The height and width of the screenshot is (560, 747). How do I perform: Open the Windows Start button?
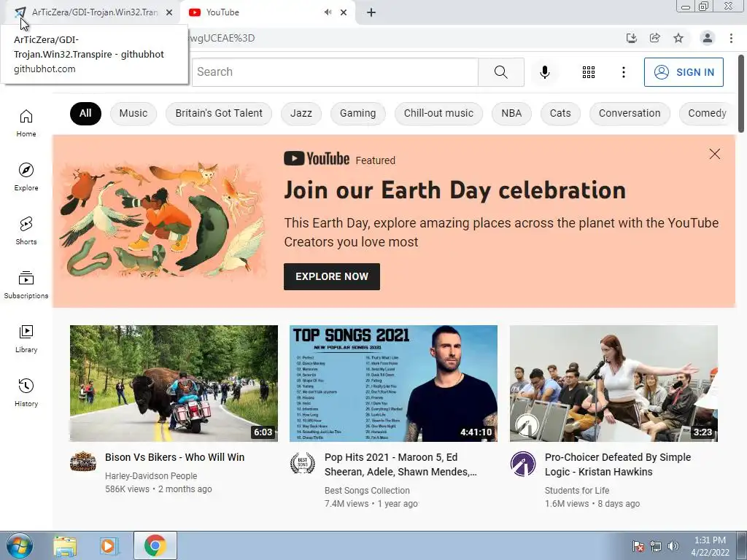[x=20, y=545]
